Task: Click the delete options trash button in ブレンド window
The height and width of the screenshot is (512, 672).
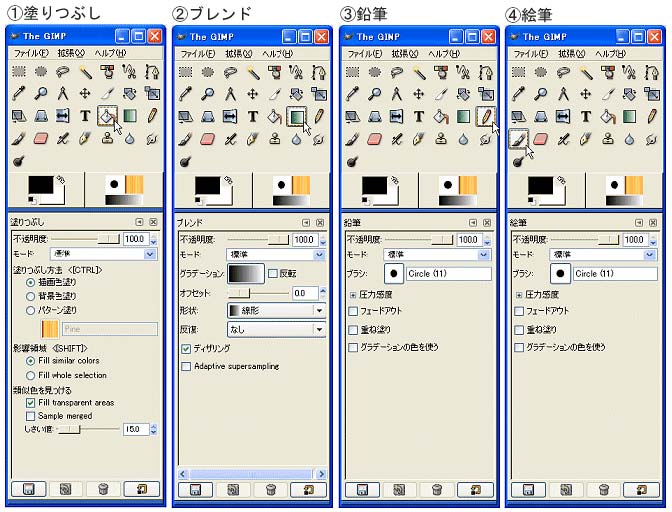Action: pyautogui.click(x=270, y=489)
